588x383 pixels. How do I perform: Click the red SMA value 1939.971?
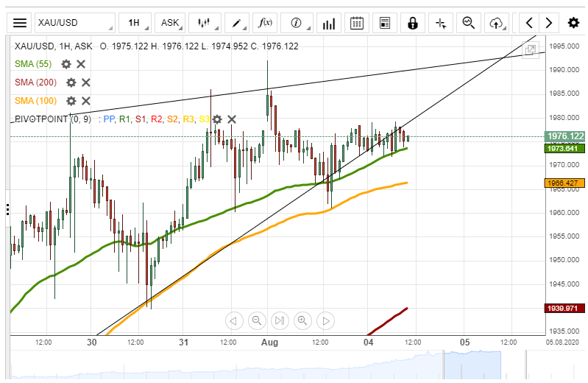pos(564,309)
